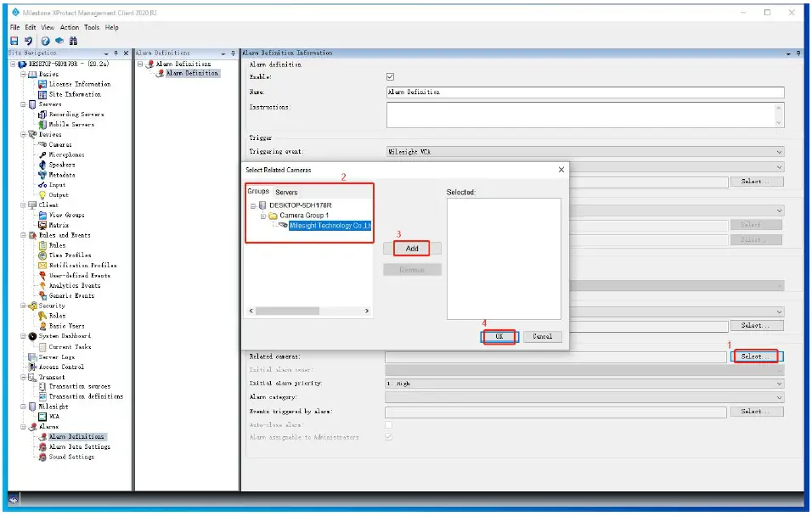
Task: Collapse the Camera Group 1 tree node
Action: [265, 216]
